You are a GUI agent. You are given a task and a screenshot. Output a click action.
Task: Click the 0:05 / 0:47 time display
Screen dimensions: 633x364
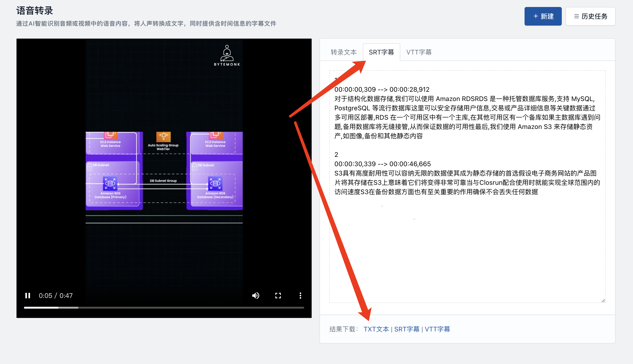click(x=56, y=296)
